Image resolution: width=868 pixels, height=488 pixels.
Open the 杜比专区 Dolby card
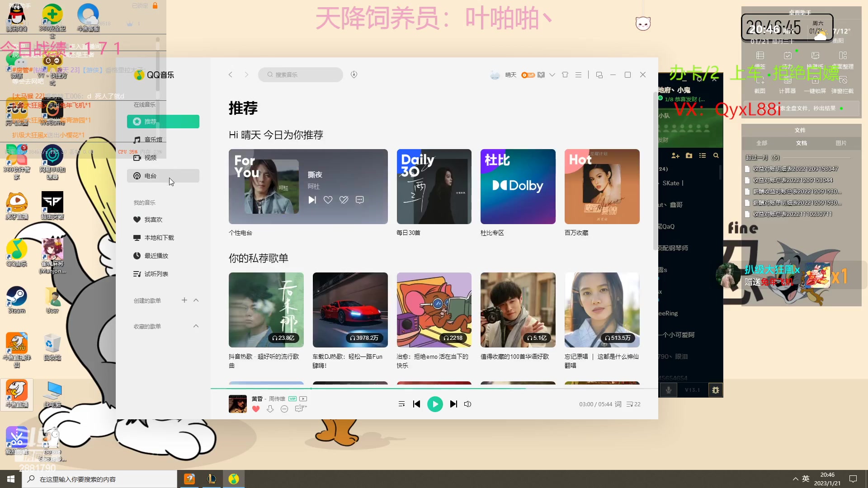(518, 187)
